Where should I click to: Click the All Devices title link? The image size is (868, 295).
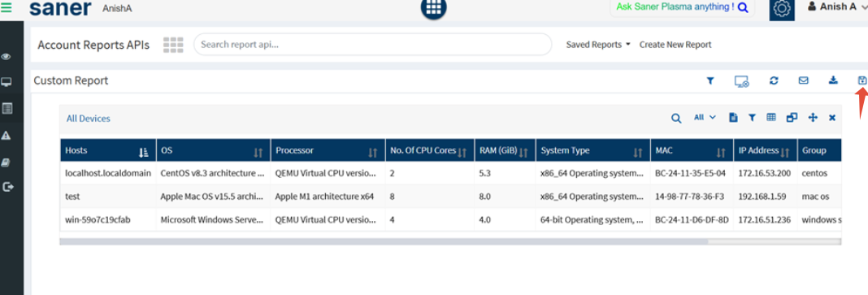pyautogui.click(x=88, y=119)
